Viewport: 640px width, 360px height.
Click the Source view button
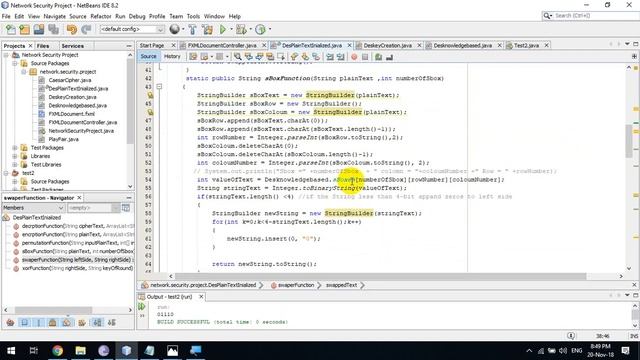coord(148,57)
